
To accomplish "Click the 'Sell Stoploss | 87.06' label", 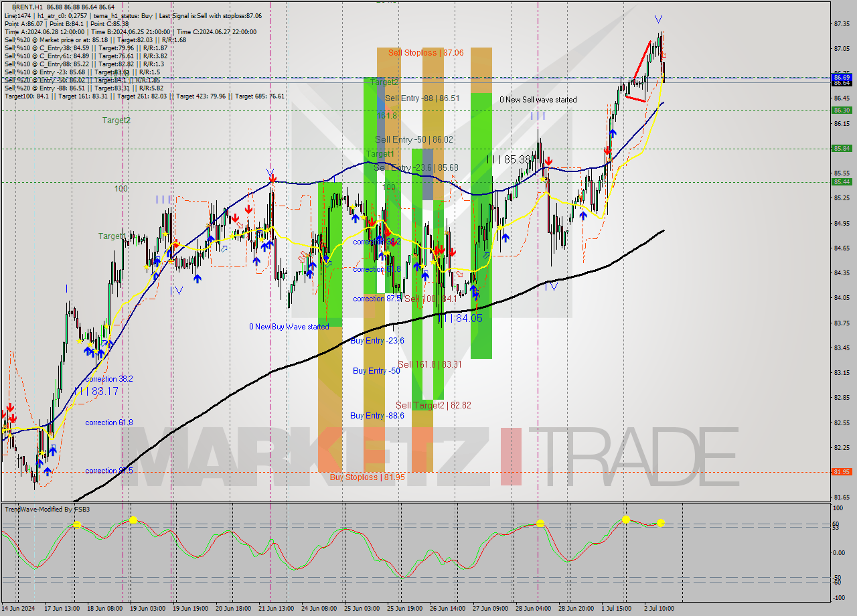I will click(426, 52).
